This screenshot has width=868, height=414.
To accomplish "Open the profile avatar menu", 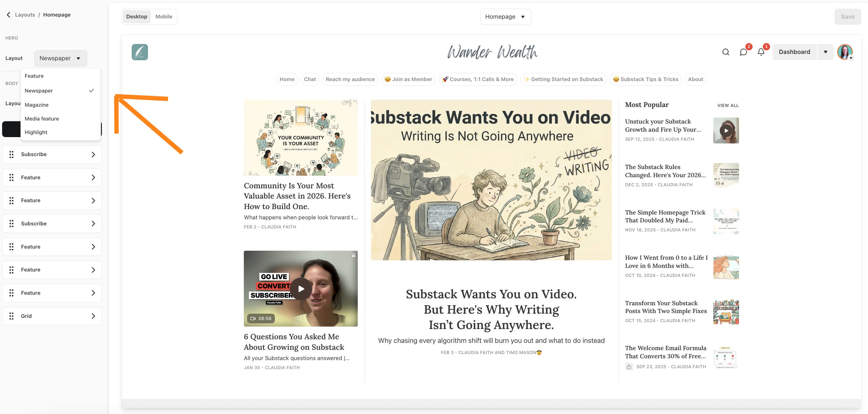I will coord(845,52).
